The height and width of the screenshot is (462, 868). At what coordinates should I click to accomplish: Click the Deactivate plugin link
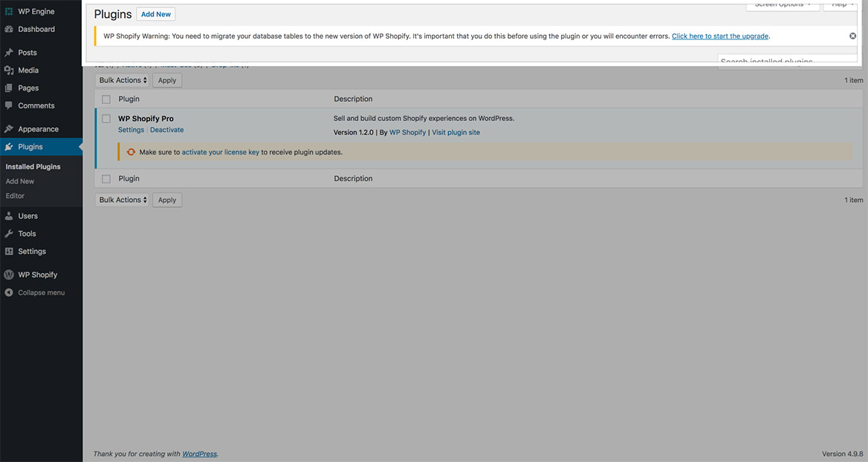tap(166, 130)
